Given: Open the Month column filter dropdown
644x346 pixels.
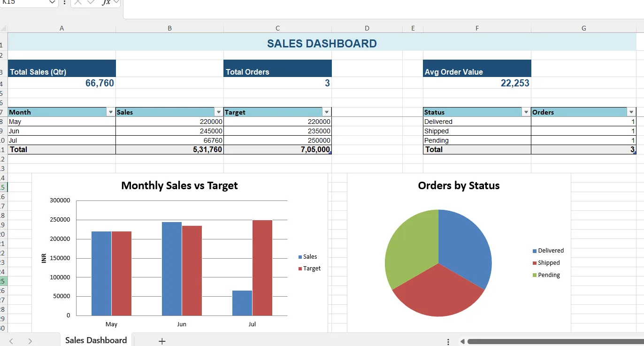Looking at the screenshot, I should click(x=111, y=112).
